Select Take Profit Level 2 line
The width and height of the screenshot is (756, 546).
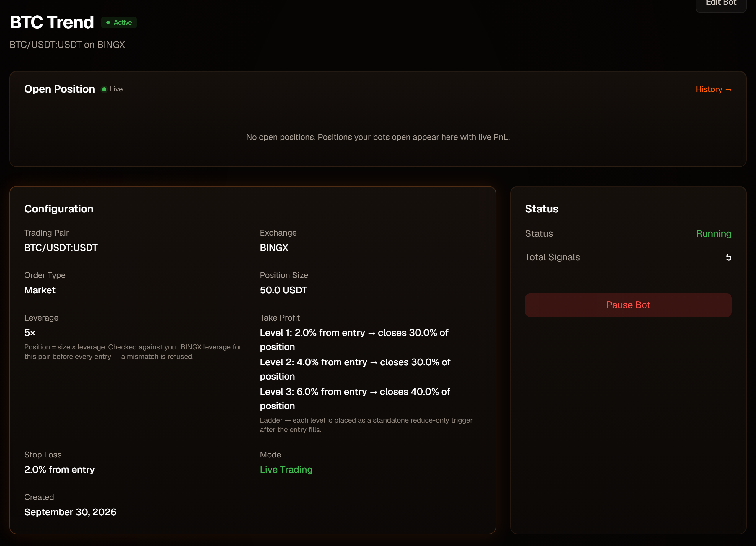355,369
